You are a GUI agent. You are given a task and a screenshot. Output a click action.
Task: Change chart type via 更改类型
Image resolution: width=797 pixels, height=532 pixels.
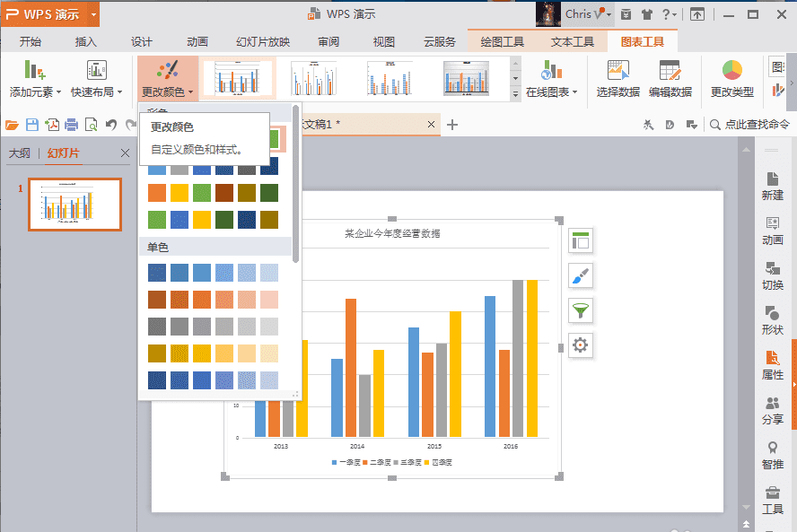tap(732, 79)
